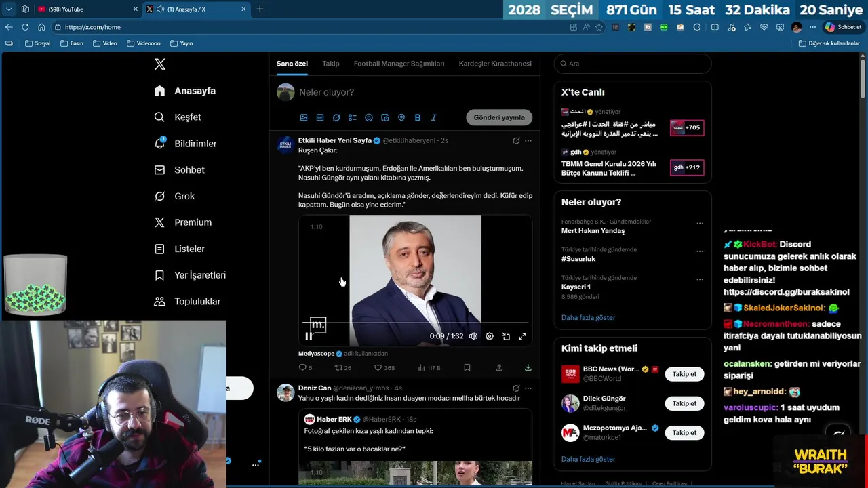Open Diğer sık kullanılanlar folder
The height and width of the screenshot is (488, 868).
click(x=829, y=43)
